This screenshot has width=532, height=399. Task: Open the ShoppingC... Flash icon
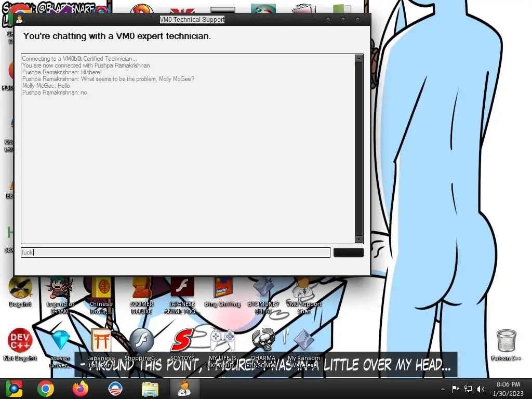click(x=142, y=344)
